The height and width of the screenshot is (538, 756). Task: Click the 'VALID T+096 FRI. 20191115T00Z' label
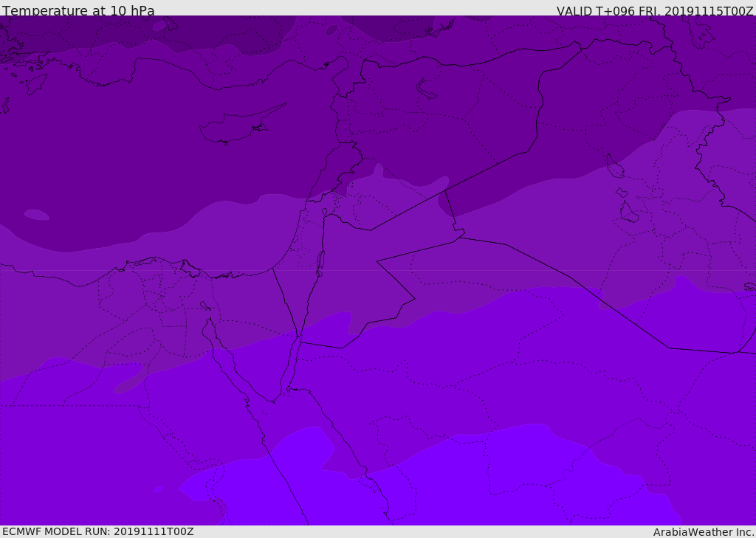pos(655,10)
